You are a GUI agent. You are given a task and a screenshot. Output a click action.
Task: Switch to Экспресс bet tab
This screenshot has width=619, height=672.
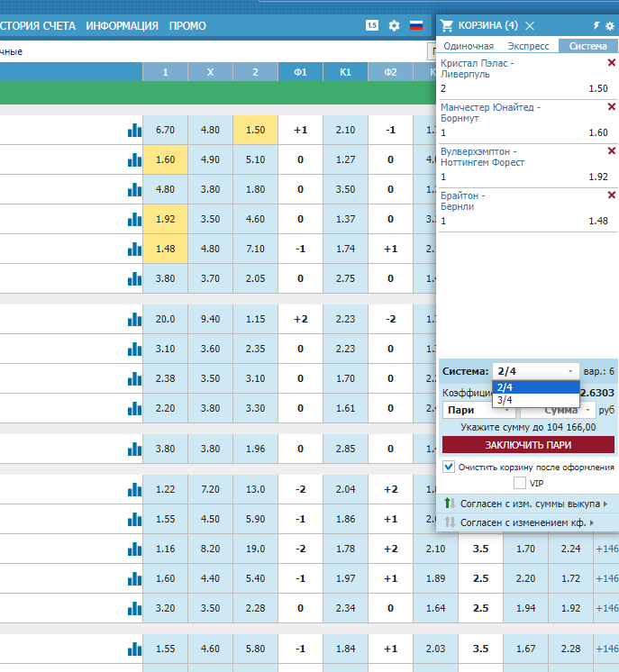pyautogui.click(x=528, y=46)
